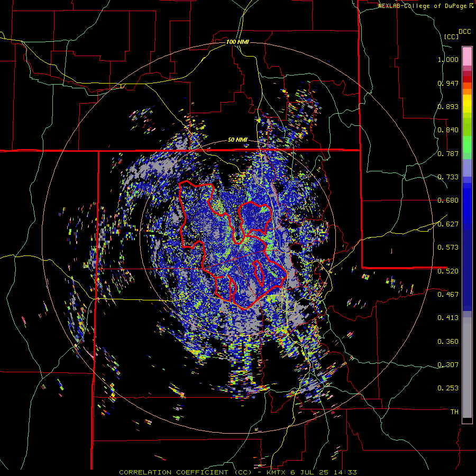476x476 pixels.
Task: Click the [CC] legend unit label
Action: (x=451, y=36)
